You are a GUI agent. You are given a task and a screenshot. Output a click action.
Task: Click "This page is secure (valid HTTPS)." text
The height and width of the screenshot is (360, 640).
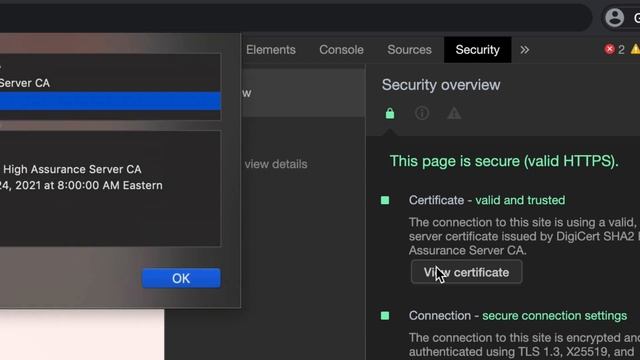(x=504, y=161)
